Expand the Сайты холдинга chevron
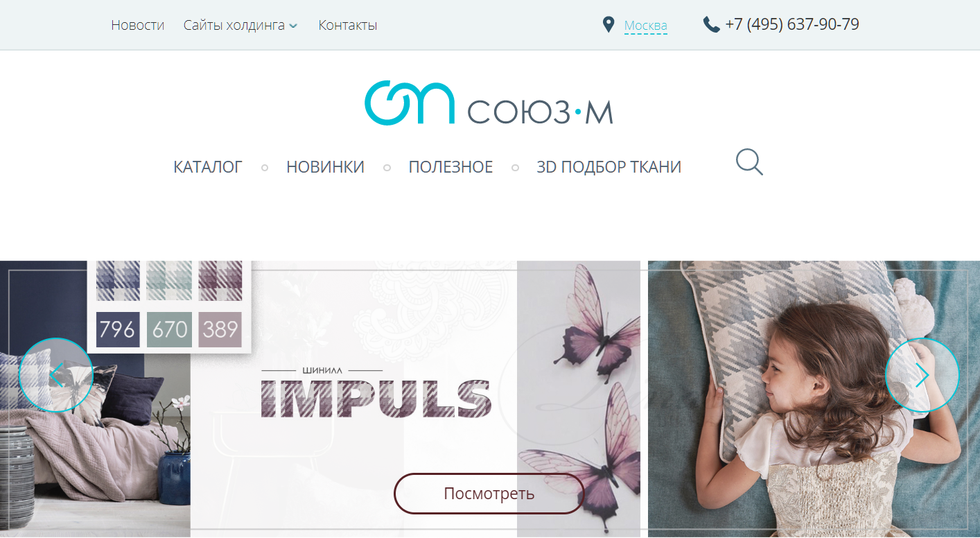The height and width of the screenshot is (538, 980). 293,26
